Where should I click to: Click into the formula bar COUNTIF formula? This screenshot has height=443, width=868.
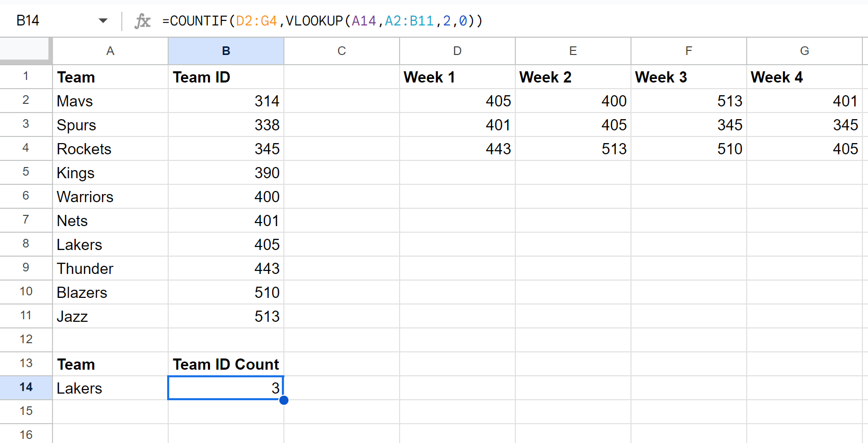coord(322,21)
